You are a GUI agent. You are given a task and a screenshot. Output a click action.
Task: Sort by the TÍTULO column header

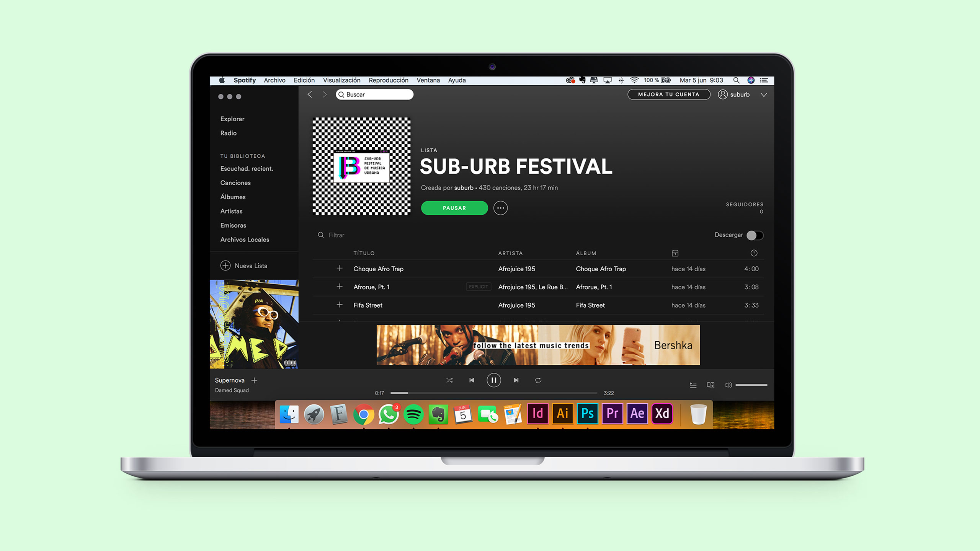click(364, 253)
